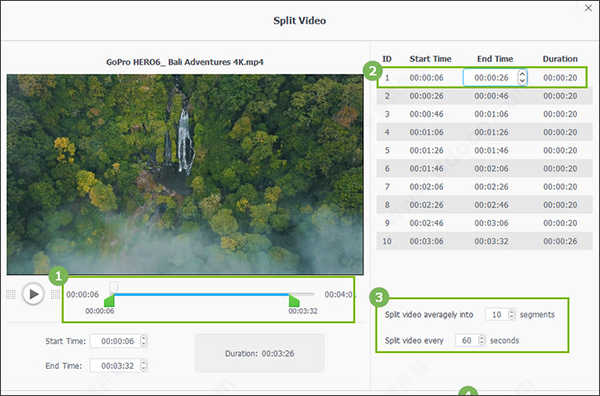Click the End Time field stepper arrows

(143, 365)
